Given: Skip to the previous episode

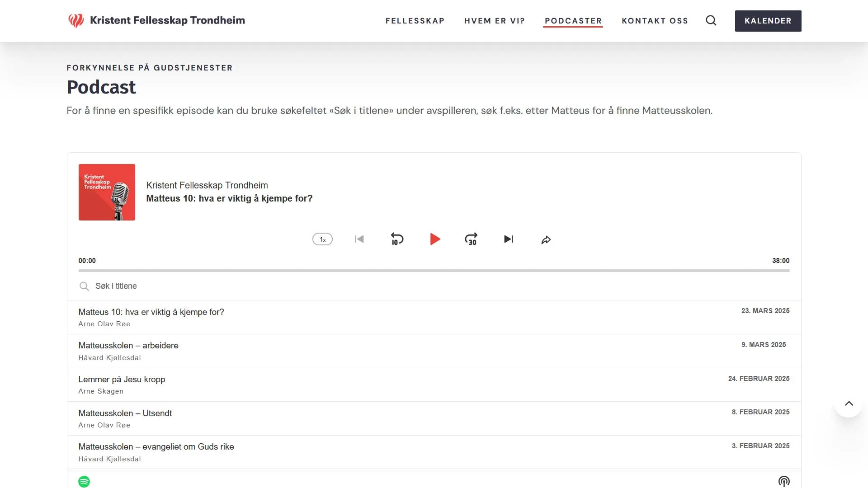Looking at the screenshot, I should click(359, 239).
